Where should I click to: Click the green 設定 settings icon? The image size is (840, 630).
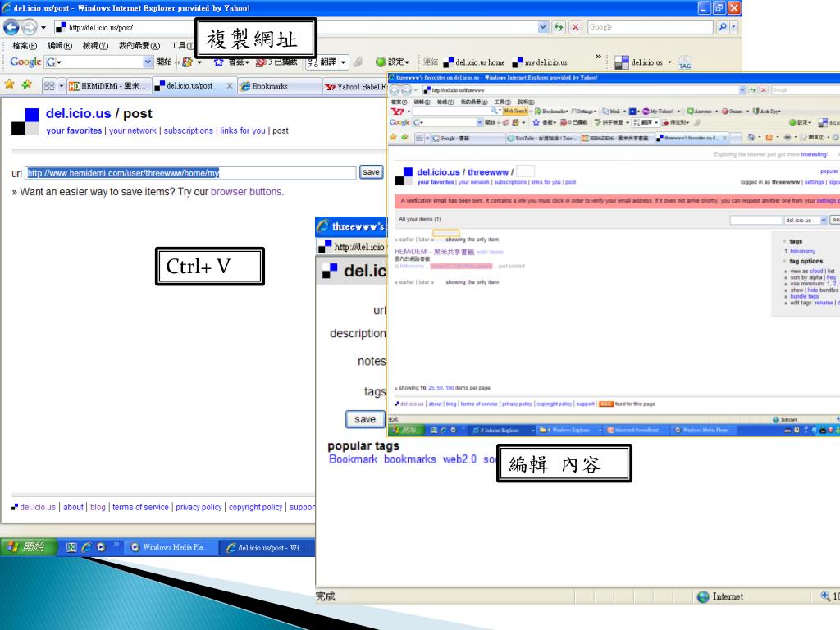[381, 62]
